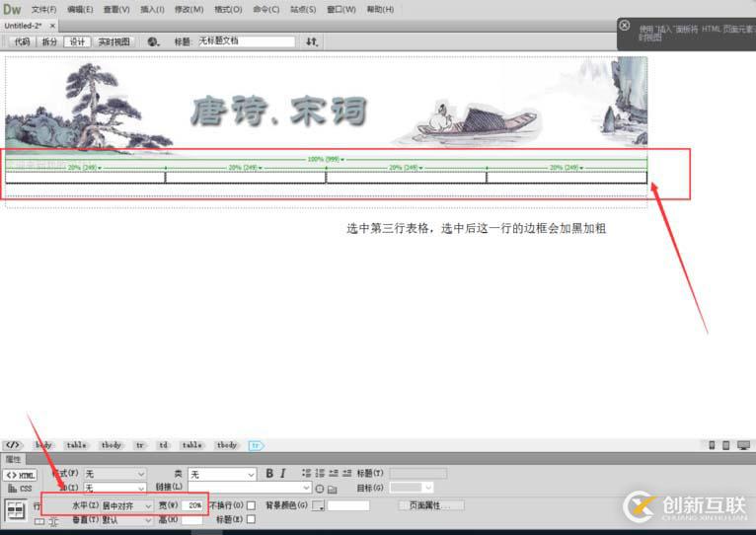Open the 查看(V) menu
The width and height of the screenshot is (756, 535).
click(x=116, y=9)
